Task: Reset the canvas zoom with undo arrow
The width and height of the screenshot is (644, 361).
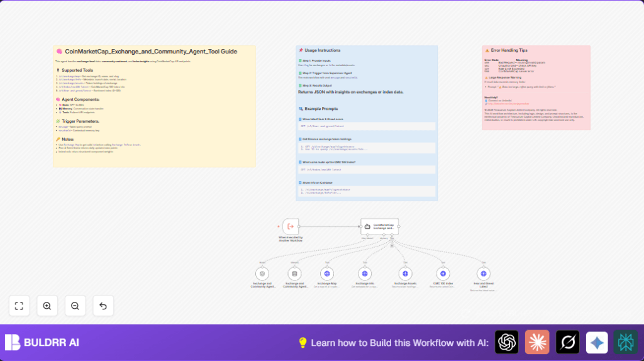Action: (103, 306)
